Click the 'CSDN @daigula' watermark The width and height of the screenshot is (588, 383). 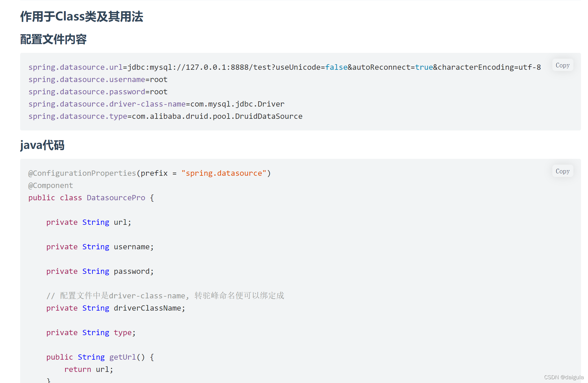pos(563,377)
